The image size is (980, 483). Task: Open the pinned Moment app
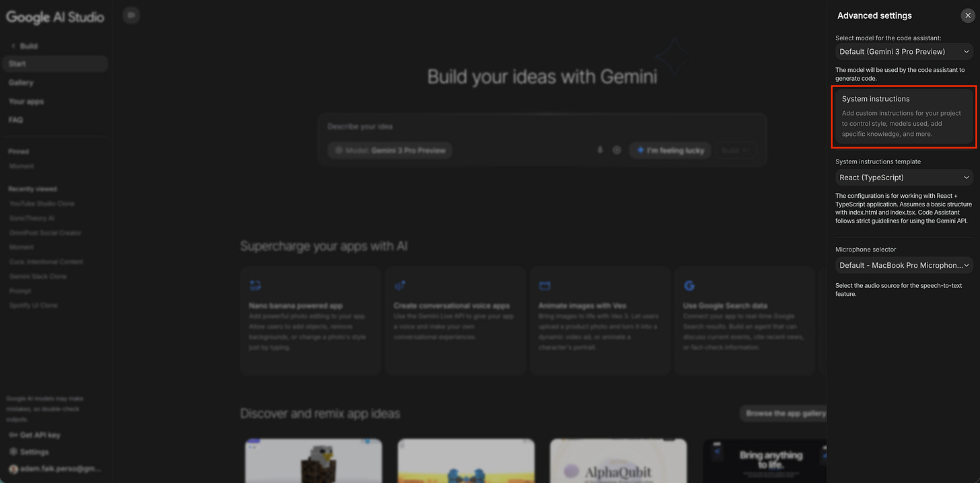pos(22,166)
